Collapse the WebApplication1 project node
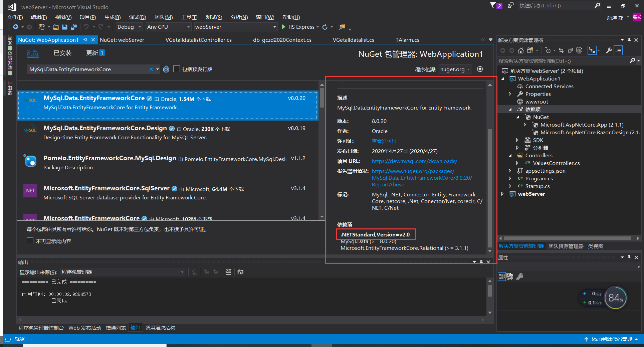The image size is (644, 347). [x=503, y=79]
